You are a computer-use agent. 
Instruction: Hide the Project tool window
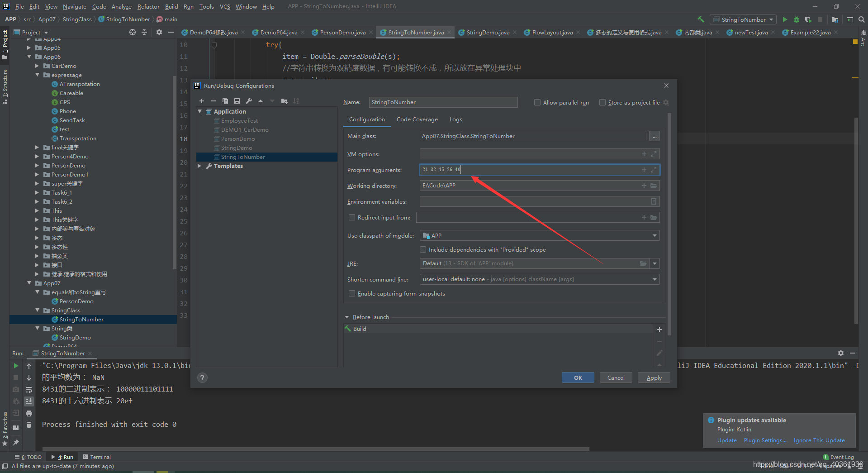[x=171, y=32]
